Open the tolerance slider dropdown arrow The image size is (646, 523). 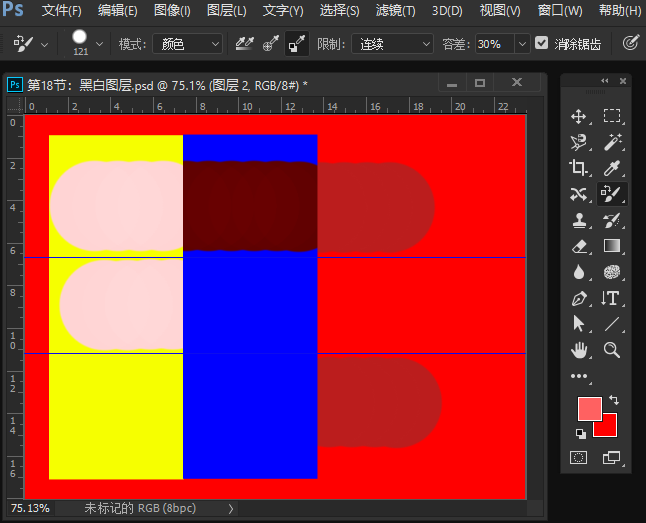tap(522, 44)
